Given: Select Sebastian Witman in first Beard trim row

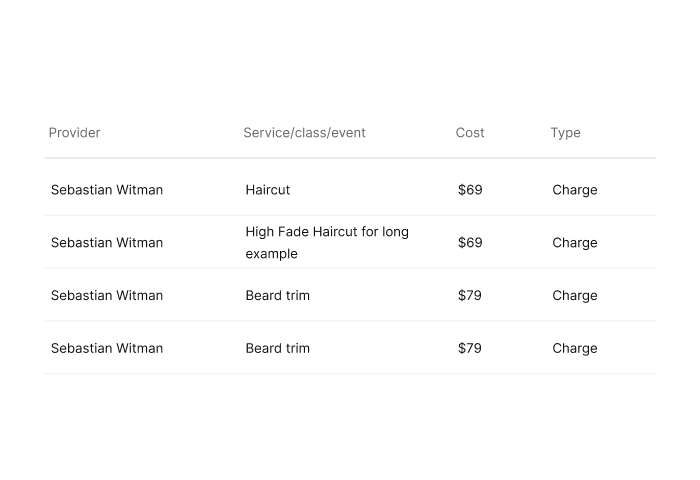Looking at the screenshot, I should tap(107, 295).
